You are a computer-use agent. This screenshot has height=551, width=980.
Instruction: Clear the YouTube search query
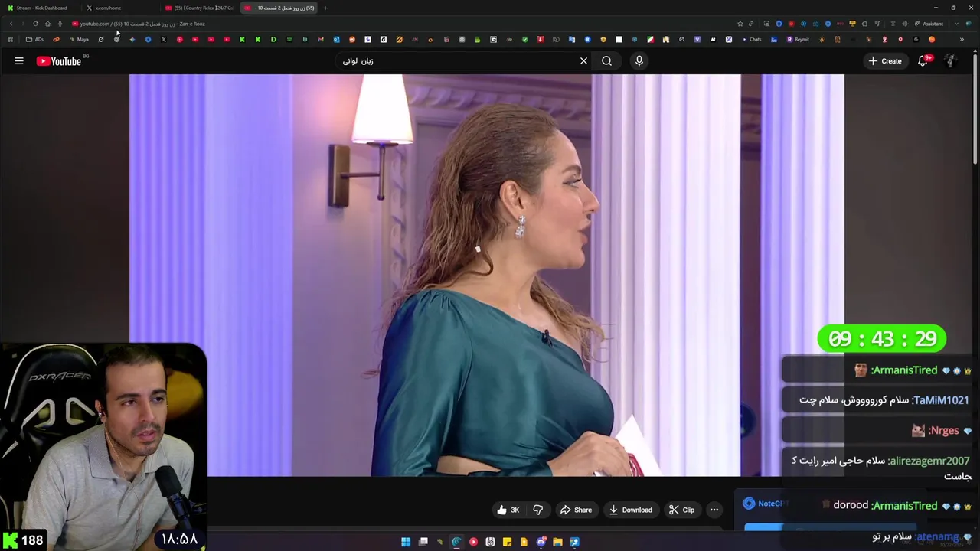click(583, 61)
